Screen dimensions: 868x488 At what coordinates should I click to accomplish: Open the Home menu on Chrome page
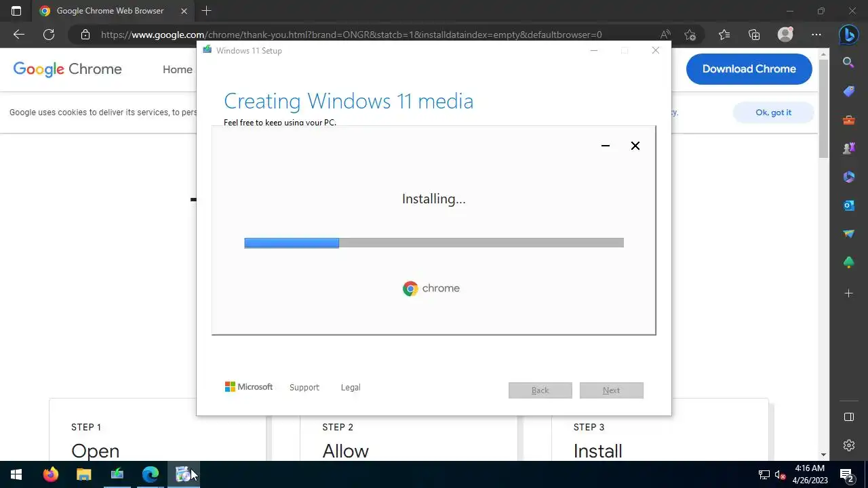tap(178, 69)
